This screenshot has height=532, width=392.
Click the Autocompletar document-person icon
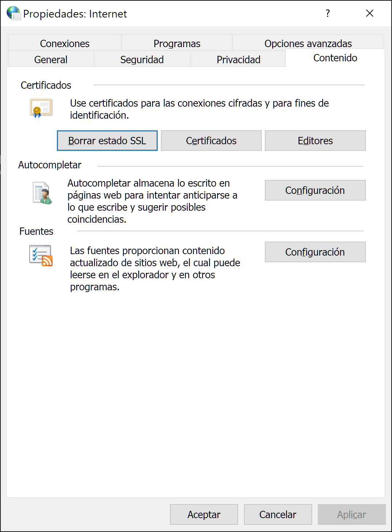click(42, 193)
